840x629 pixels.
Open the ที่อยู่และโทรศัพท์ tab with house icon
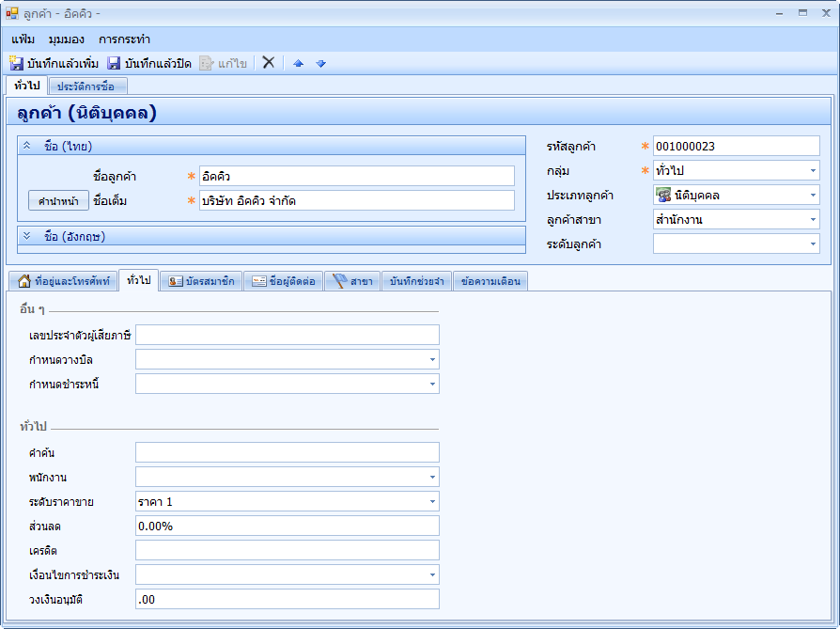[x=64, y=281]
